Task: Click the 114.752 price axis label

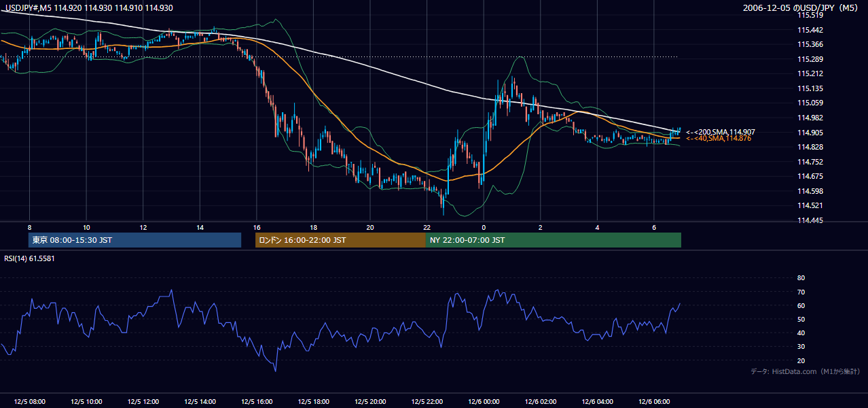Action: 810,162
